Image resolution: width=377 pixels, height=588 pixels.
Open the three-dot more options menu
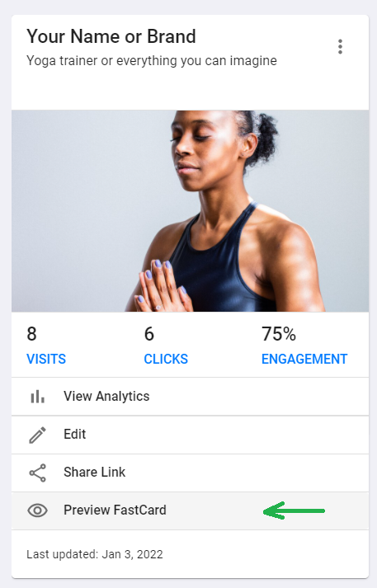(340, 46)
